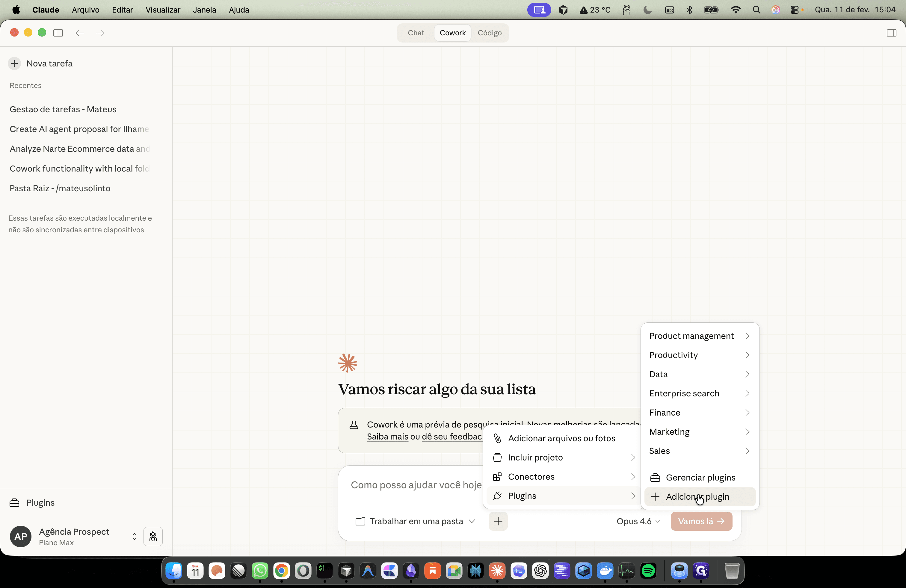
Task: Click the plus icon beside Nova tarefa
Action: coord(14,63)
